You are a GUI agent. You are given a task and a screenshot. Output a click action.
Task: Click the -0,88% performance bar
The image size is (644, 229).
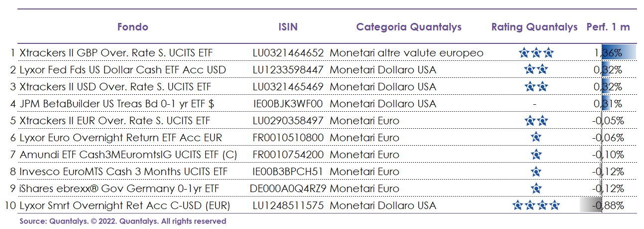coord(591,205)
